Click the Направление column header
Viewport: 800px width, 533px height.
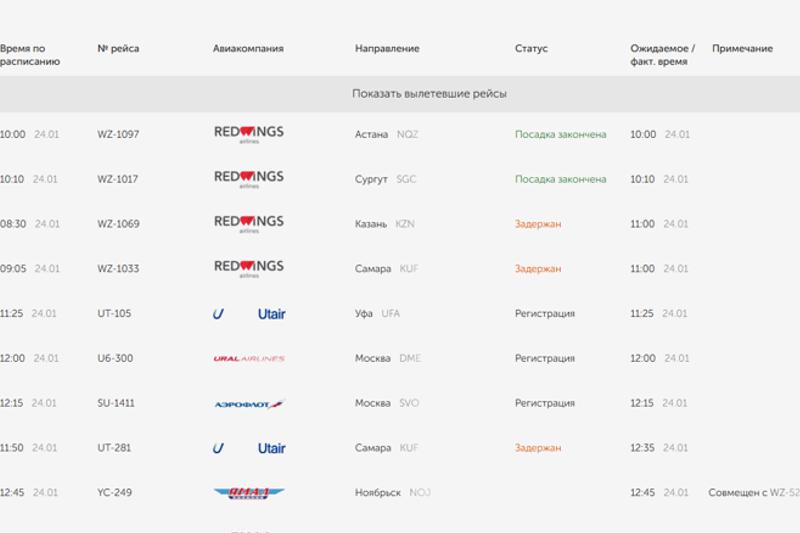pyautogui.click(x=387, y=49)
